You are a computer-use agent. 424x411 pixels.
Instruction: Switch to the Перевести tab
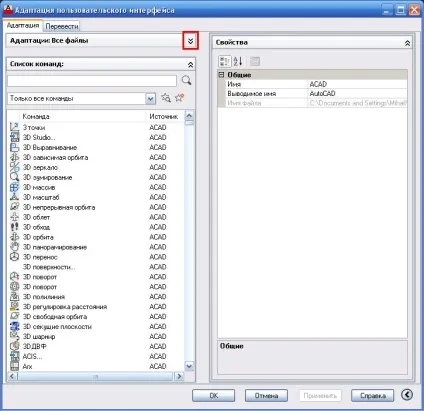click(62, 26)
